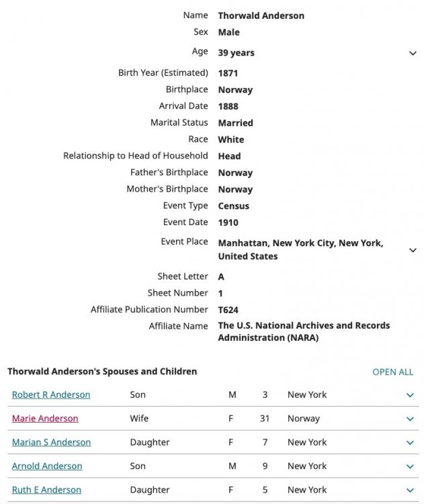This screenshot has height=504, width=424.
Task: Open Marie Anderson's record link
Action: pyautogui.click(x=45, y=418)
